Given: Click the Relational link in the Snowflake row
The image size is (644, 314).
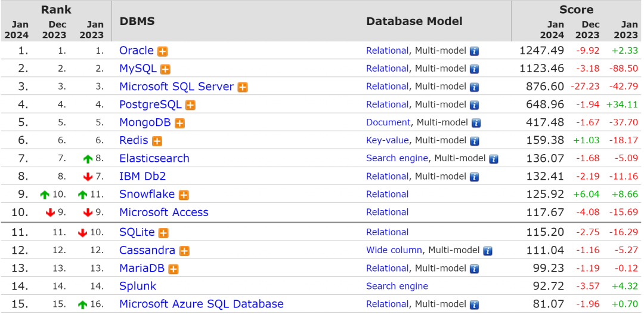Looking at the screenshot, I should tap(388, 194).
